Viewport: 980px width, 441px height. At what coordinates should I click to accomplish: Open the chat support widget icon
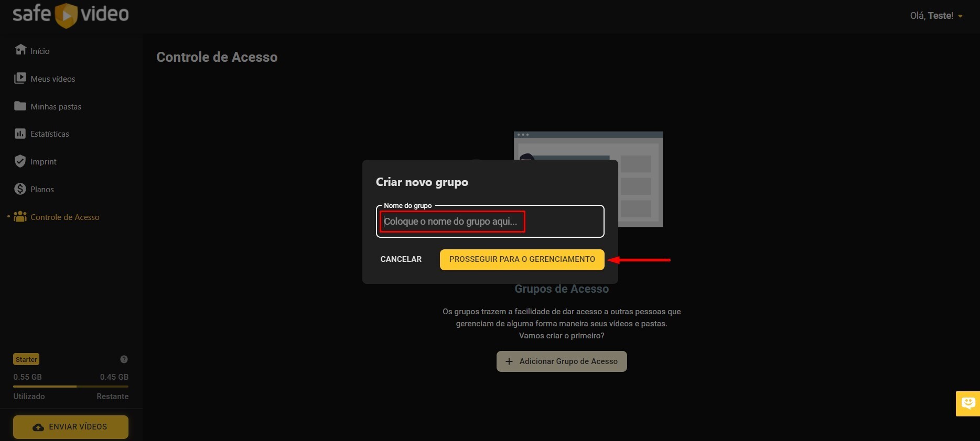click(x=968, y=403)
